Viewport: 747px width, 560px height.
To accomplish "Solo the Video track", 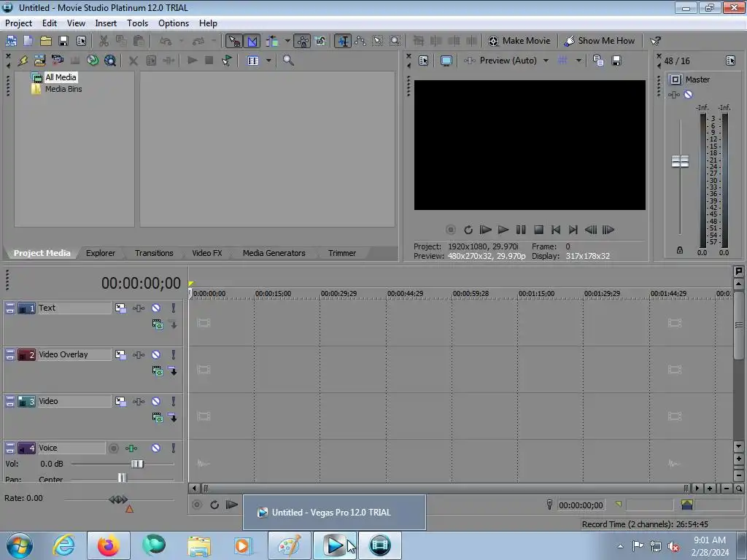I will (174, 402).
